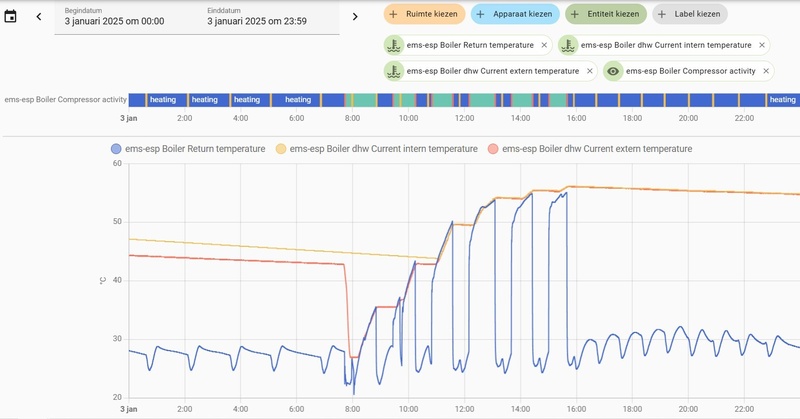The image size is (800, 419).
Task: Remove the dhw Current intern temperature chip
Action: (x=761, y=45)
